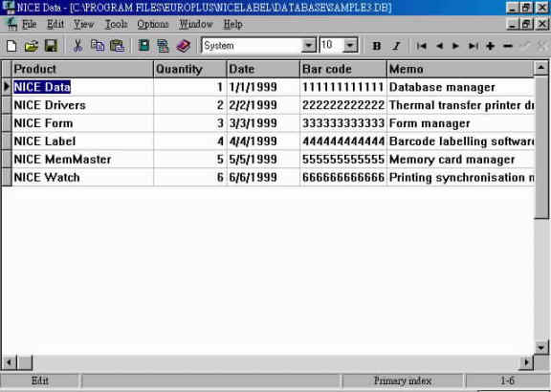Open the font size 10 dropdown
Image resolution: width=551 pixels, height=392 pixels.
click(x=350, y=45)
